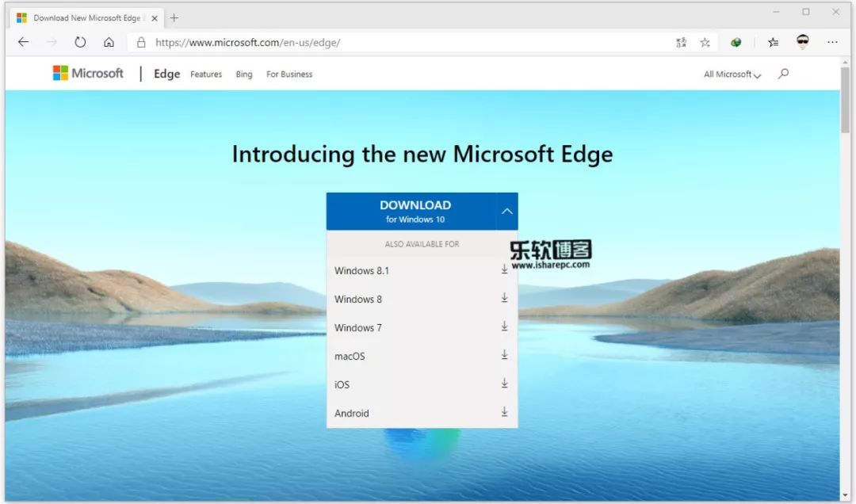Open the Settings and more menu

coord(832,42)
